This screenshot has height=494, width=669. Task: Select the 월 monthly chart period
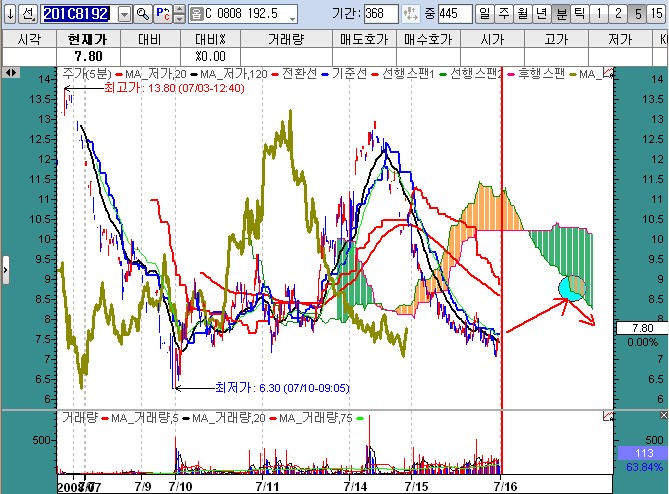pyautogui.click(x=521, y=15)
